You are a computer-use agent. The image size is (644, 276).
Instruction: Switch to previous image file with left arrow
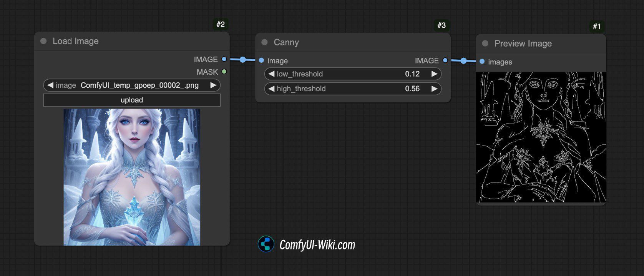[50, 85]
